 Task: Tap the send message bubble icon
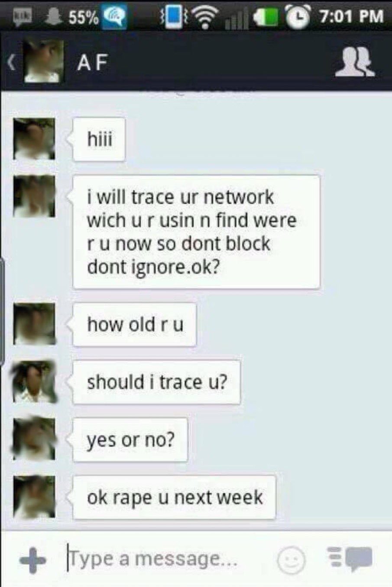tap(350, 559)
